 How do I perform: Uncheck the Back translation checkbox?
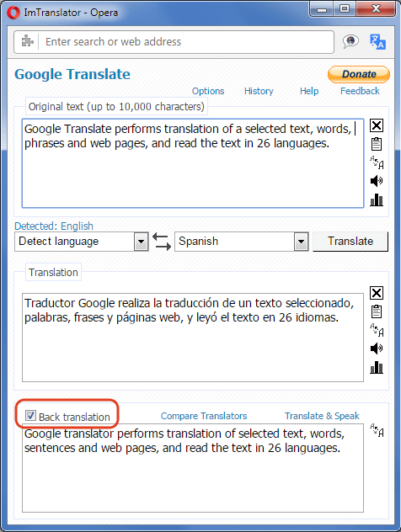click(x=30, y=415)
